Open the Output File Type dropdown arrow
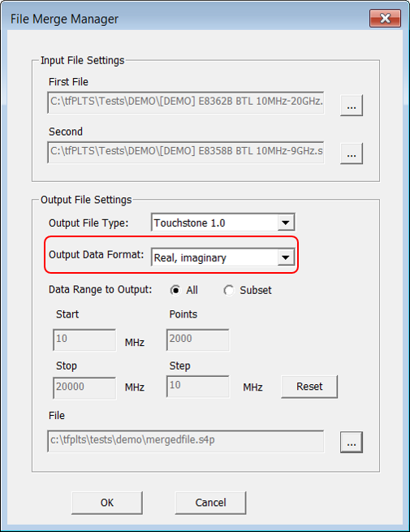This screenshot has height=532, width=410. tap(286, 223)
